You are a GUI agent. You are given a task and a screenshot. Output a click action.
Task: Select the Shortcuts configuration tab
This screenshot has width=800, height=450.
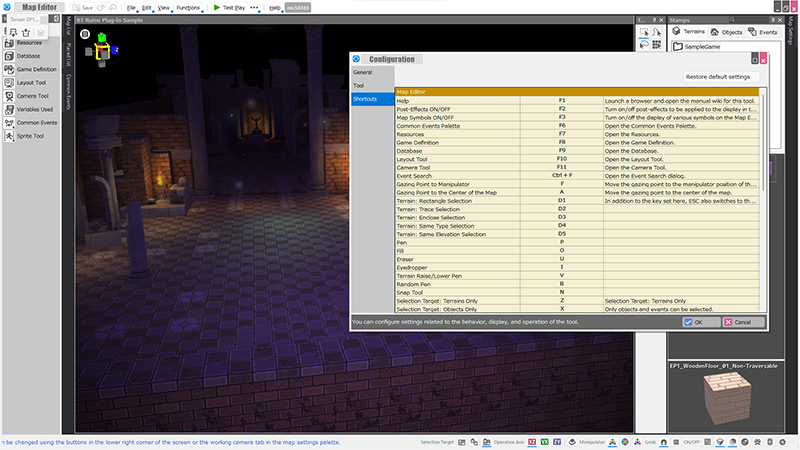coord(372,99)
